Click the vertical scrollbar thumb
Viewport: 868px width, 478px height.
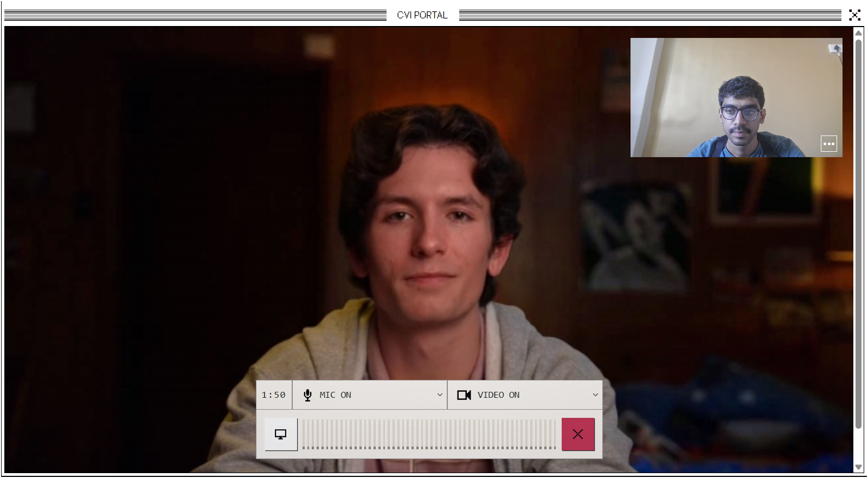[x=858, y=234]
